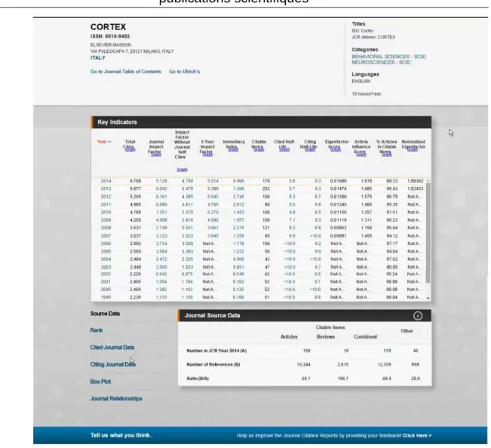This screenshot has width=491, height=448.
Task: Open Graph link under Impact Factor Without Journal Self Cites
Action: coord(182,170)
